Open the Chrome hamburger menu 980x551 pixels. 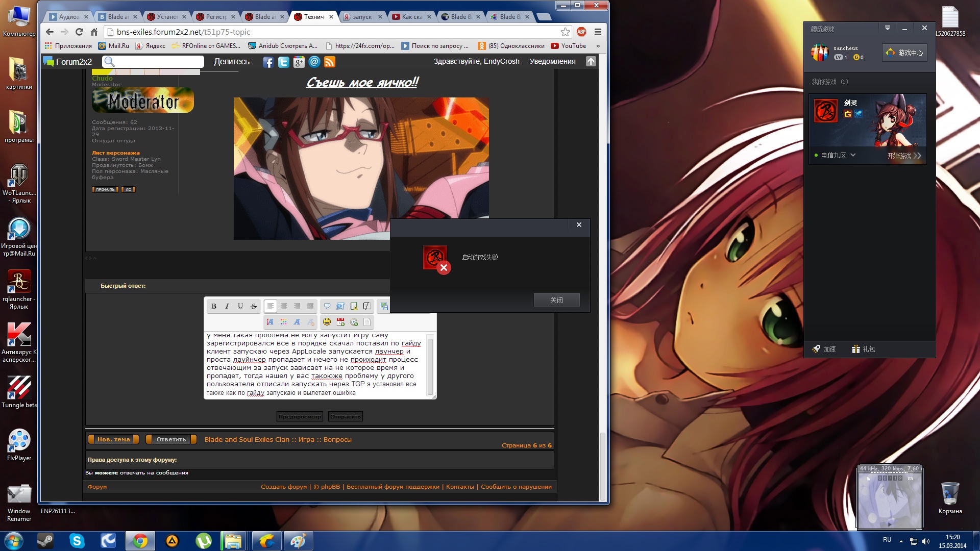click(598, 32)
